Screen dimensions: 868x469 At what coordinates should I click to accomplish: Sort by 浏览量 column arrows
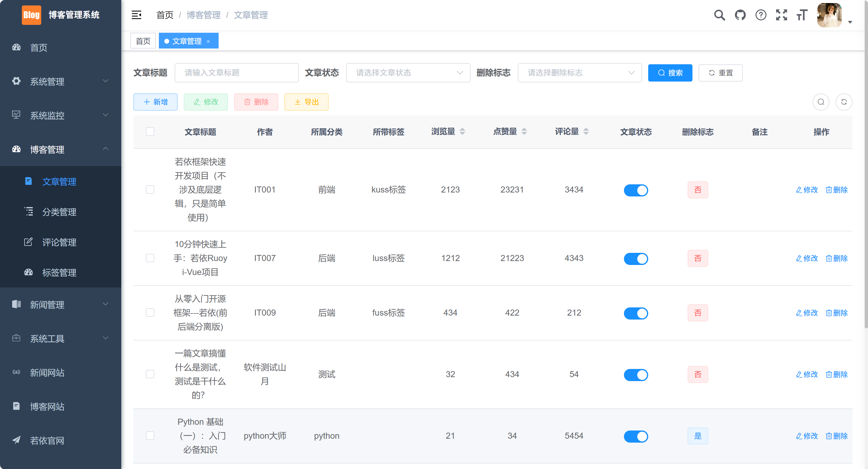coord(462,131)
